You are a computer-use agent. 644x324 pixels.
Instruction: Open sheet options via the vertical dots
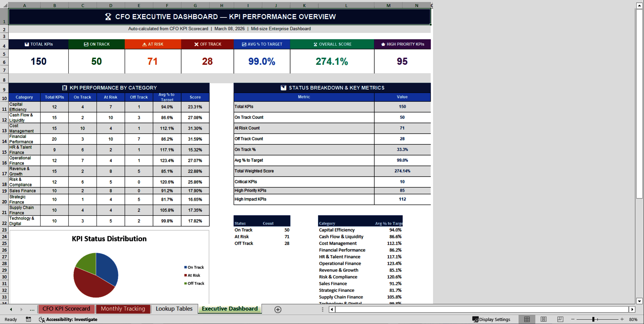click(322, 309)
